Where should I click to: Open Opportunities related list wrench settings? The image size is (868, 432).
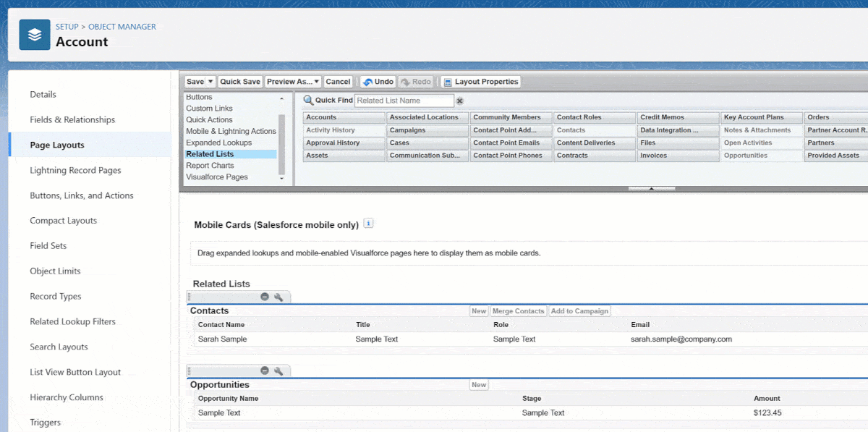[x=278, y=371]
